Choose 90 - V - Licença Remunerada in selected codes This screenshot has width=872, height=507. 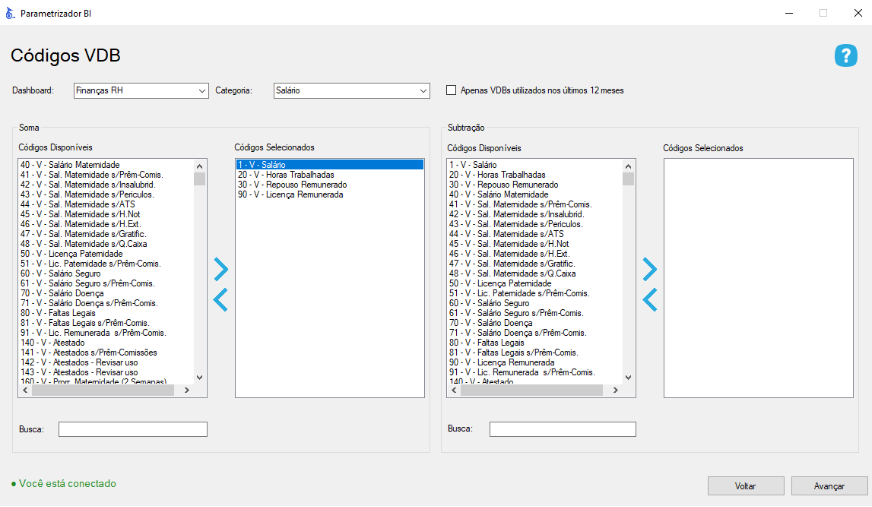(290, 195)
